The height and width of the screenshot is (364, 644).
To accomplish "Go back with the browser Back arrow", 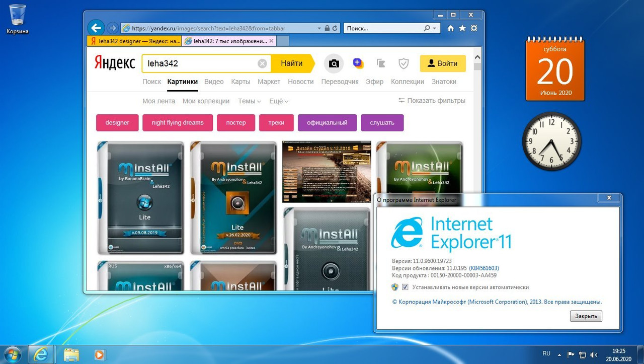I will 96,28.
